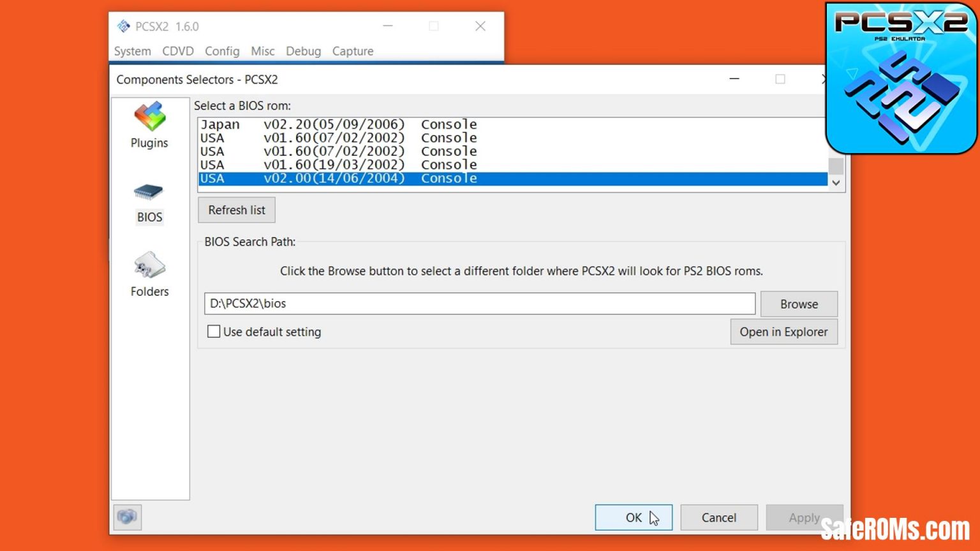The height and width of the screenshot is (551, 980).
Task: Click the Browse button for the BIOS path
Action: [798, 304]
